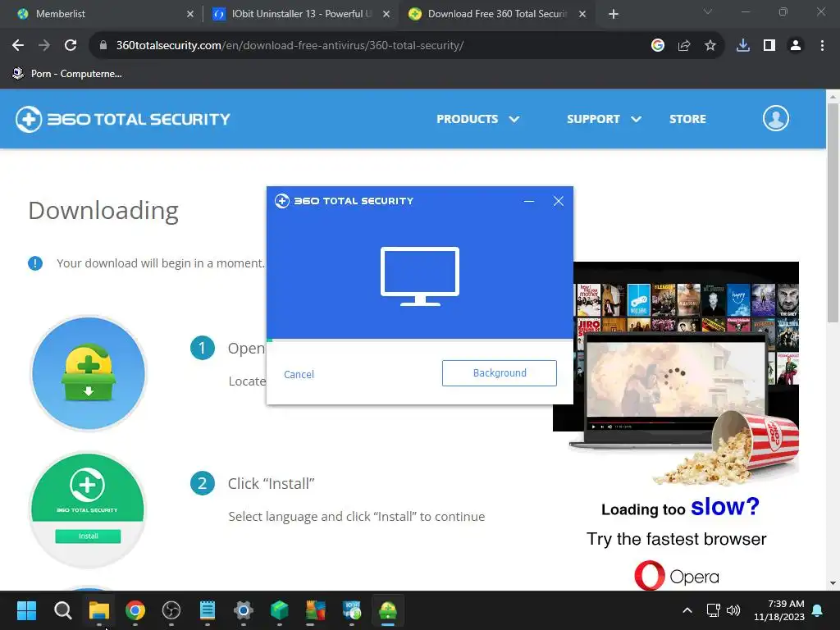This screenshot has height=630, width=840.
Task: Click the installer progress bar
Action: click(x=419, y=340)
